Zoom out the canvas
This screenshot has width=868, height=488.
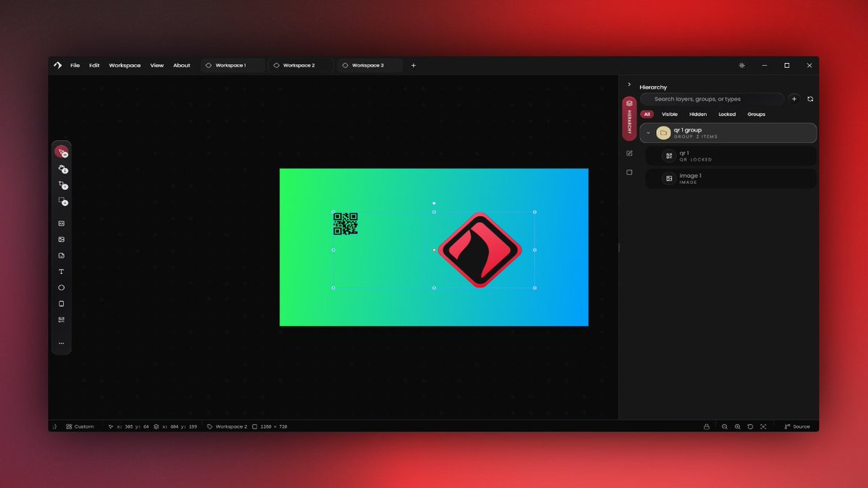[x=724, y=427]
